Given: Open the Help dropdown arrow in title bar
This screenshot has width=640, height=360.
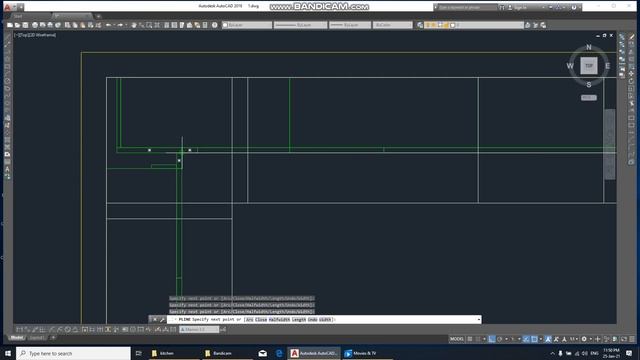Looking at the screenshot, I should 580,7.
